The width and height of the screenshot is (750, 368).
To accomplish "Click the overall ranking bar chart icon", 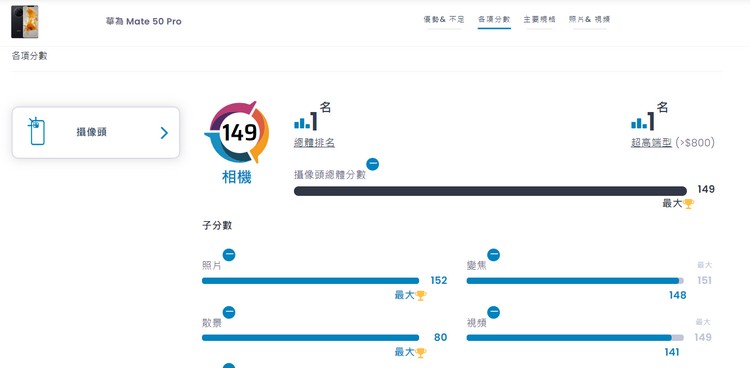I will click(302, 123).
